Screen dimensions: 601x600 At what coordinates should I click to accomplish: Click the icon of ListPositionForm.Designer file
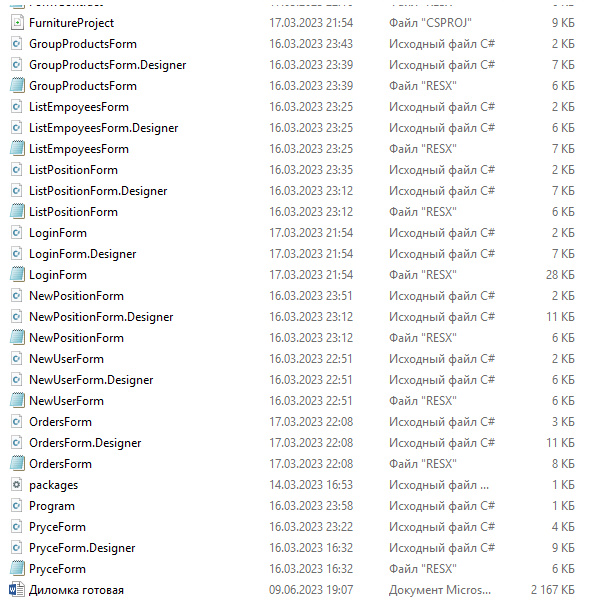click(16, 191)
